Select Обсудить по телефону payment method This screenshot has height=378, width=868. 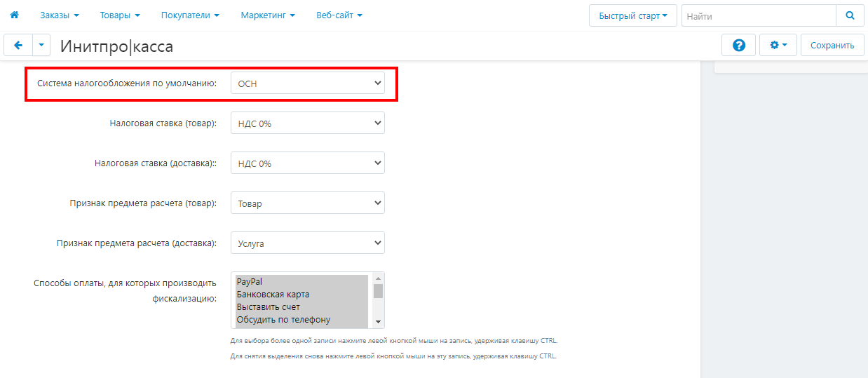tap(301, 320)
